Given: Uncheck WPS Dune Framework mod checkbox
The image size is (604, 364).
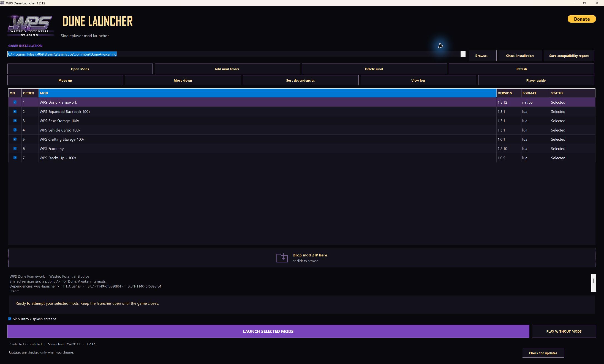Looking at the screenshot, I should 15,102.
